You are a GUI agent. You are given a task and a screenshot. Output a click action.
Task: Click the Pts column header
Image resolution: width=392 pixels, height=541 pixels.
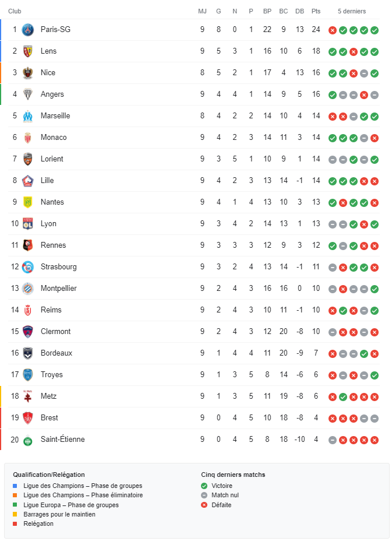(x=316, y=11)
